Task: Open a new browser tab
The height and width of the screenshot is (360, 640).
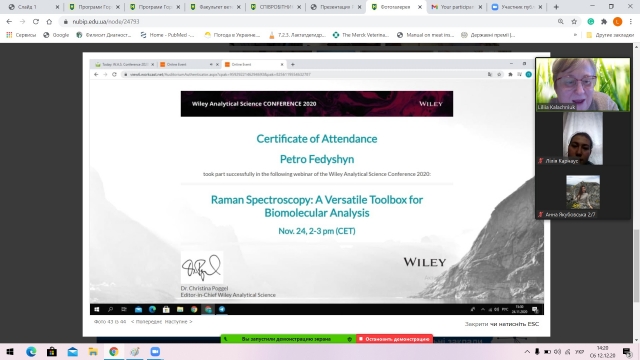Action: tap(556, 7)
